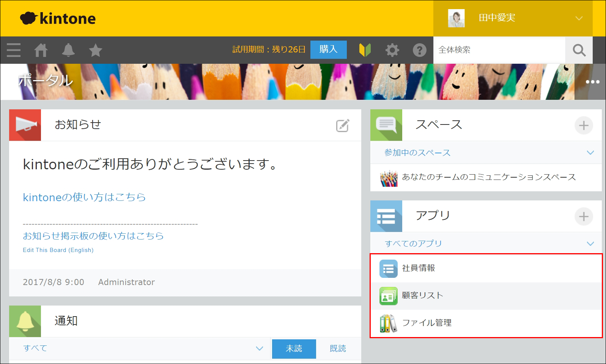Expand the すべてのアプリ dropdown
Screen dimensions: 606x364
click(590, 244)
